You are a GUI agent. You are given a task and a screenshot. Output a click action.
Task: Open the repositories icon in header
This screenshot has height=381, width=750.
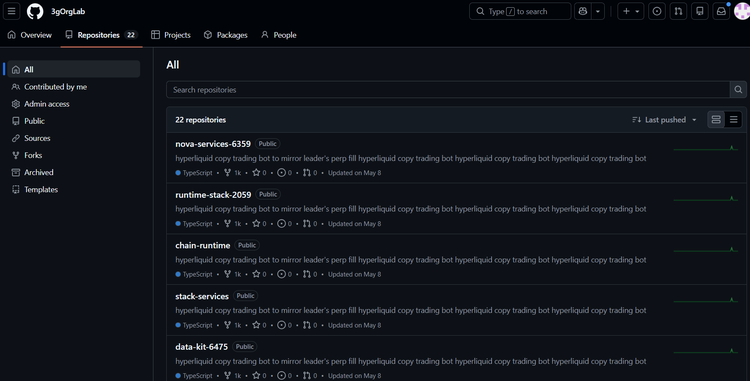[700, 11]
